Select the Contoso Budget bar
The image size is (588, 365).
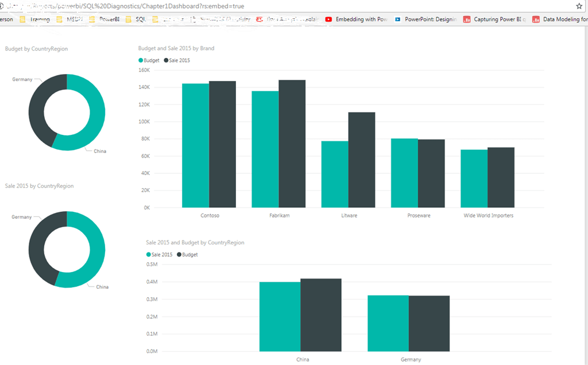196,143
